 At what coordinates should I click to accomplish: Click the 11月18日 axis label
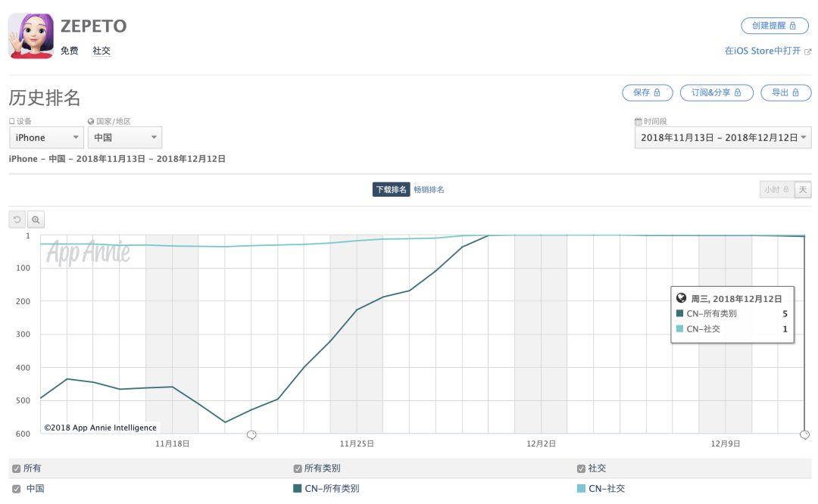click(x=172, y=443)
